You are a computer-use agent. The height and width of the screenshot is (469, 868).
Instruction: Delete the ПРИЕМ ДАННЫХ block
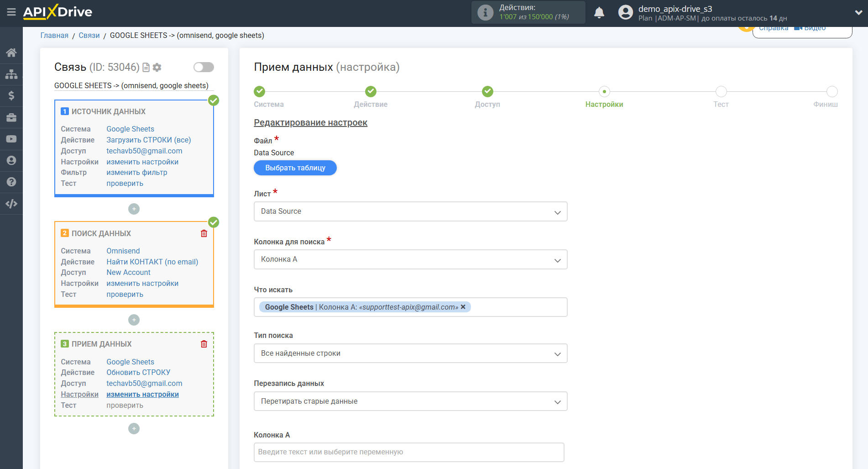click(x=204, y=344)
